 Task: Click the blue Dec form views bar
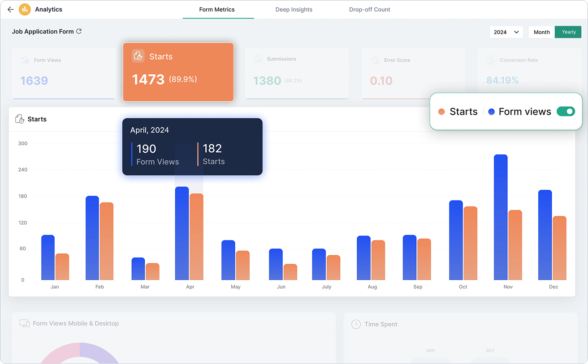(545, 235)
